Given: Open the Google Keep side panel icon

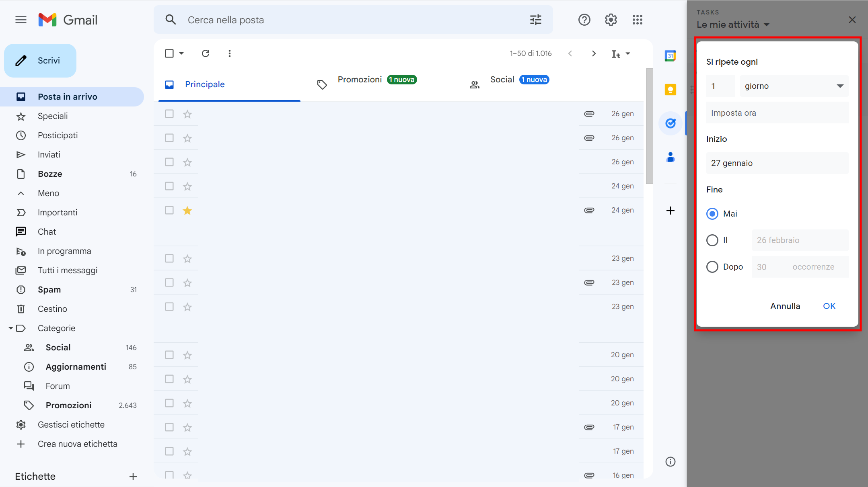Looking at the screenshot, I should click(670, 90).
